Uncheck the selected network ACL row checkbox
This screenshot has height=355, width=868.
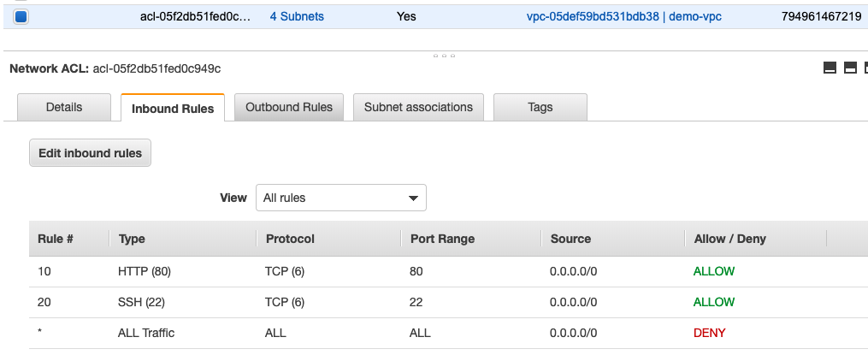21,16
